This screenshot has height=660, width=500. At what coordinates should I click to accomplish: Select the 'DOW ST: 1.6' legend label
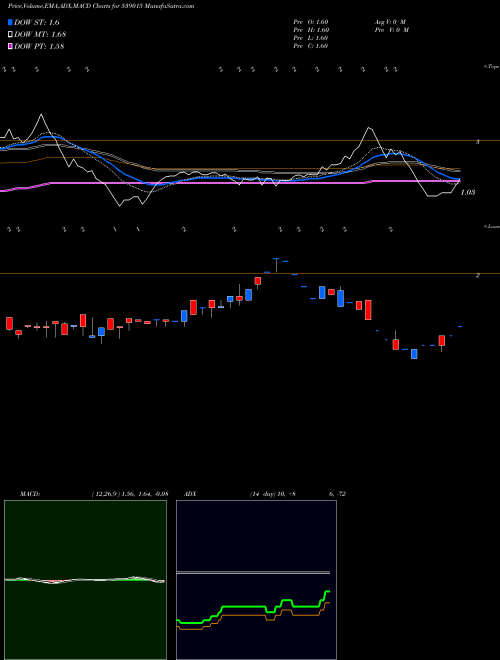click(x=37, y=23)
